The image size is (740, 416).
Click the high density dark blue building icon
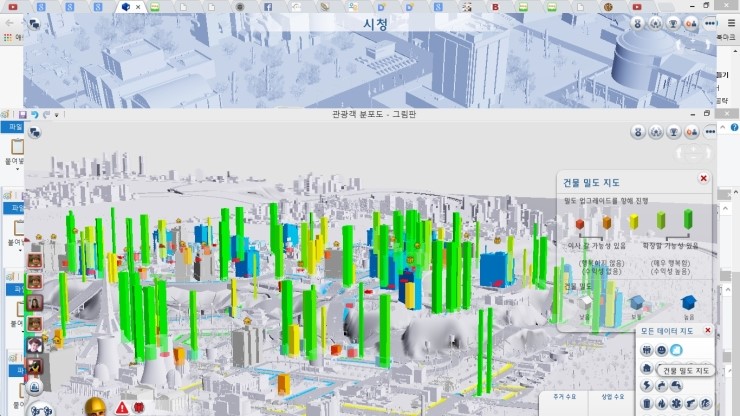689,302
